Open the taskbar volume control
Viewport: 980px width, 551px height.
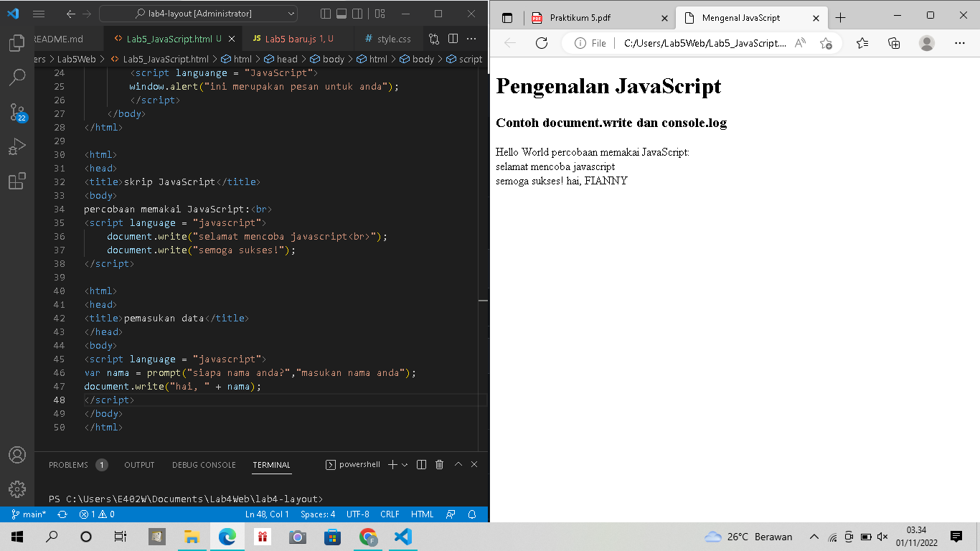(x=881, y=536)
